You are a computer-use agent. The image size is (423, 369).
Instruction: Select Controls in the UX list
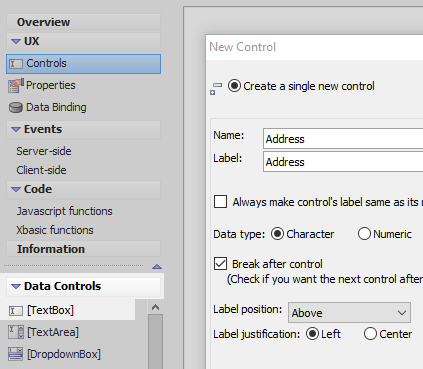(83, 64)
